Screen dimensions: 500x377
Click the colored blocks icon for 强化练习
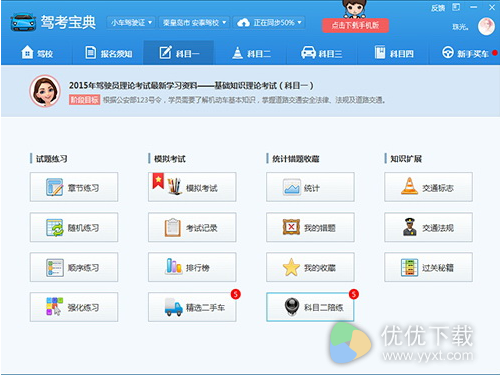pos(54,306)
